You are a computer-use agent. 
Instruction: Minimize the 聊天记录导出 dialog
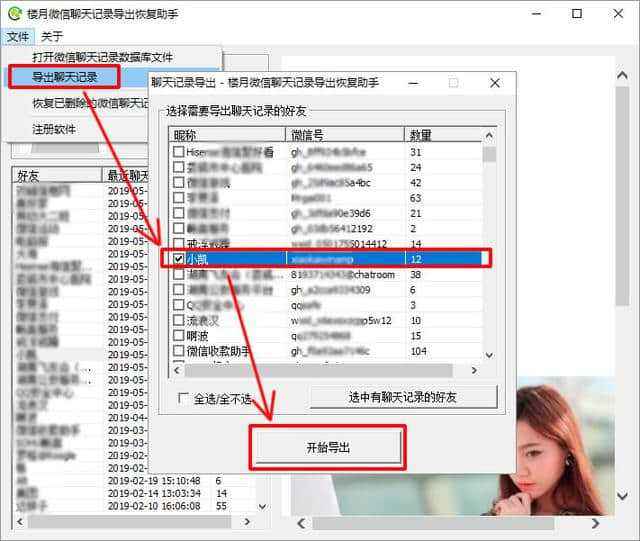pyautogui.click(x=413, y=83)
